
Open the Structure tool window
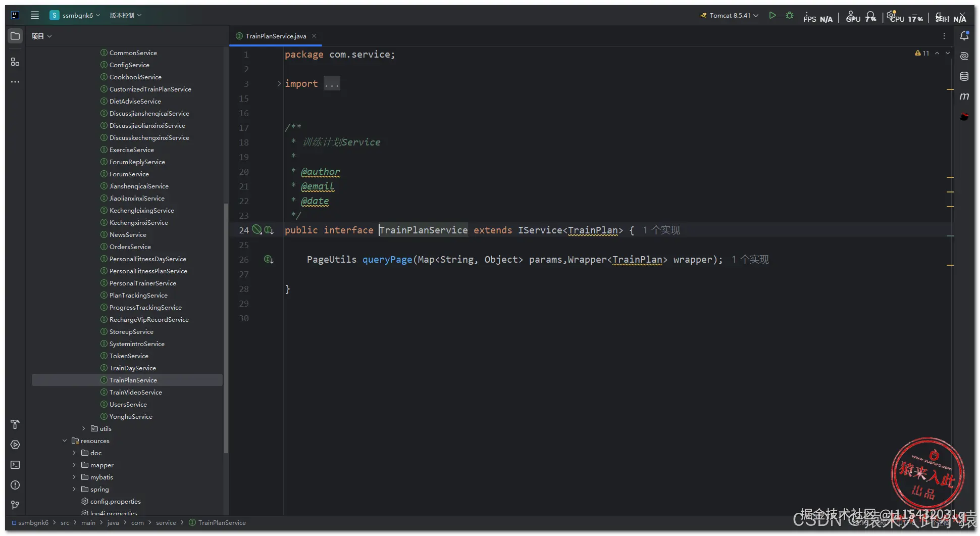[x=15, y=62]
